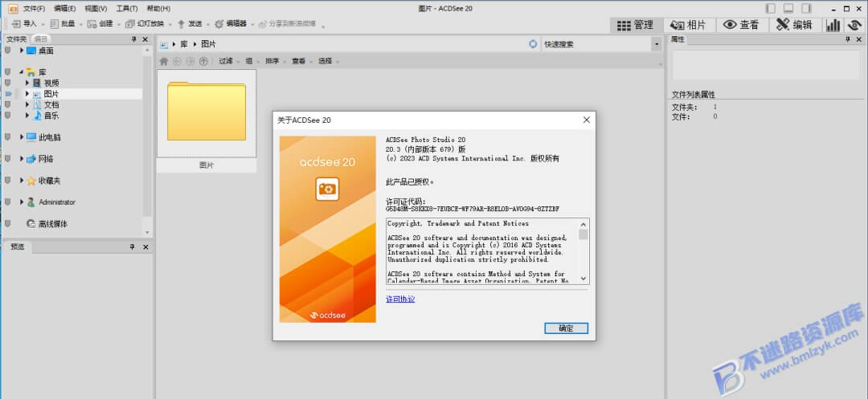Click the ACDSee application logo icon
Screen dimensions: 868x399
click(x=14, y=8)
